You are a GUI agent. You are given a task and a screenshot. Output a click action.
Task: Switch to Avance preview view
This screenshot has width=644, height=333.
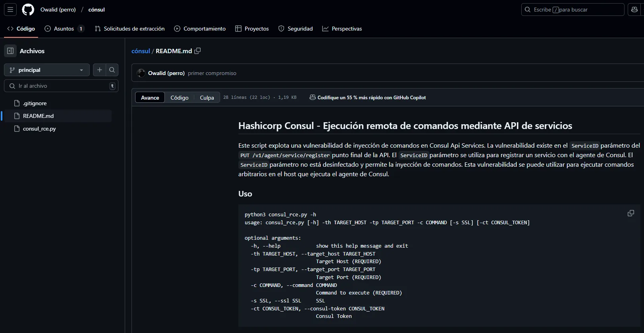pos(150,98)
